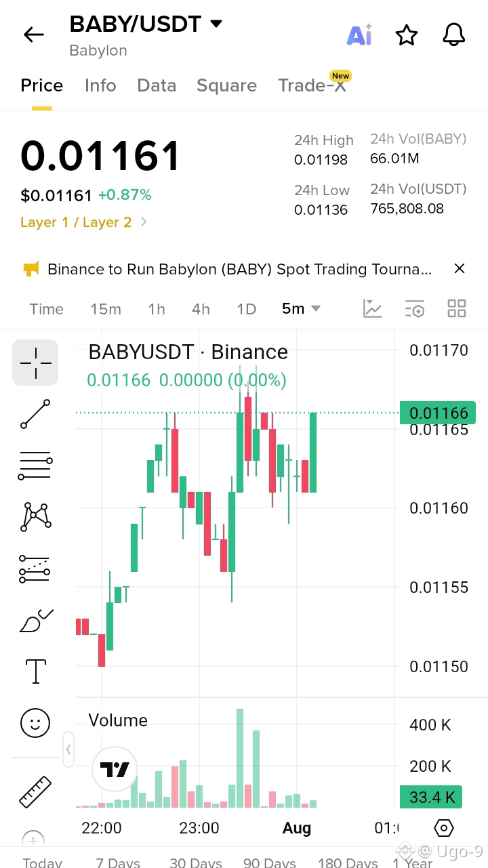Select the forecasting and measurement tool

(35, 569)
